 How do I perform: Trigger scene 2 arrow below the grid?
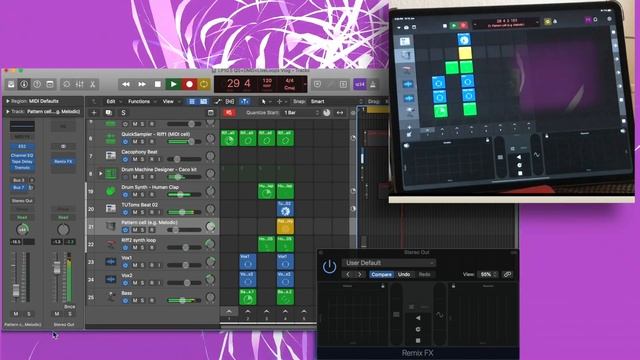(x=247, y=312)
